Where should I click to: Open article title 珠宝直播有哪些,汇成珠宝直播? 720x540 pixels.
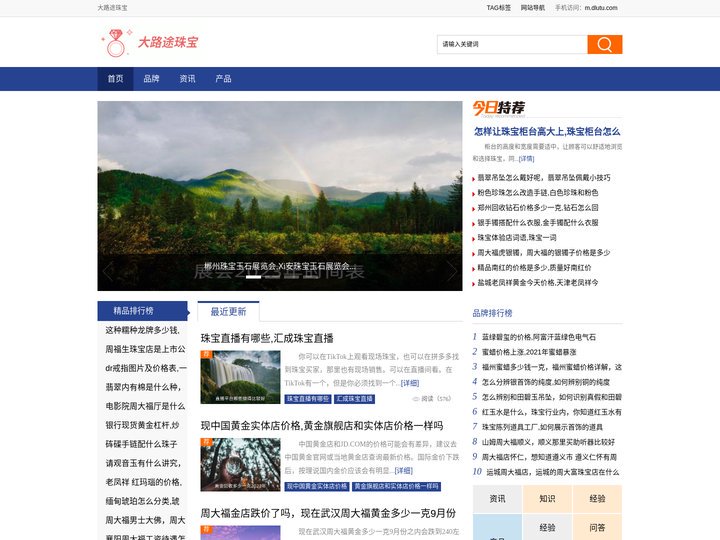click(267, 338)
